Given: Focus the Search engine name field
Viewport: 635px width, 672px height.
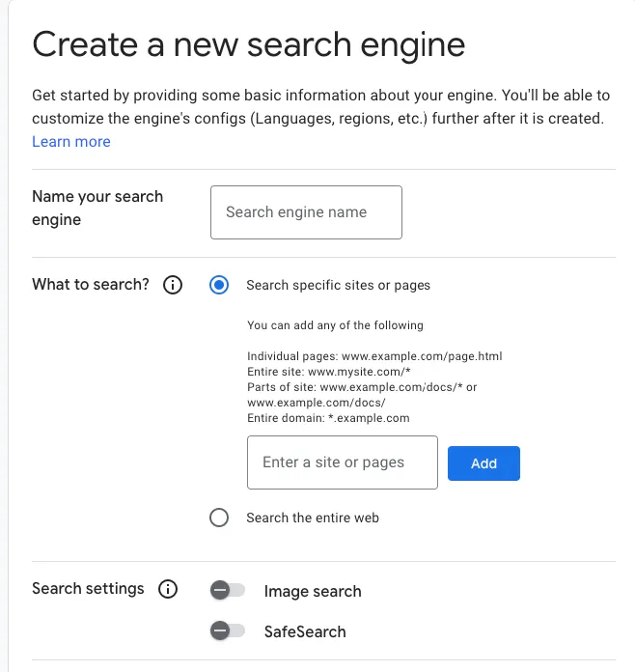Looking at the screenshot, I should coord(306,212).
